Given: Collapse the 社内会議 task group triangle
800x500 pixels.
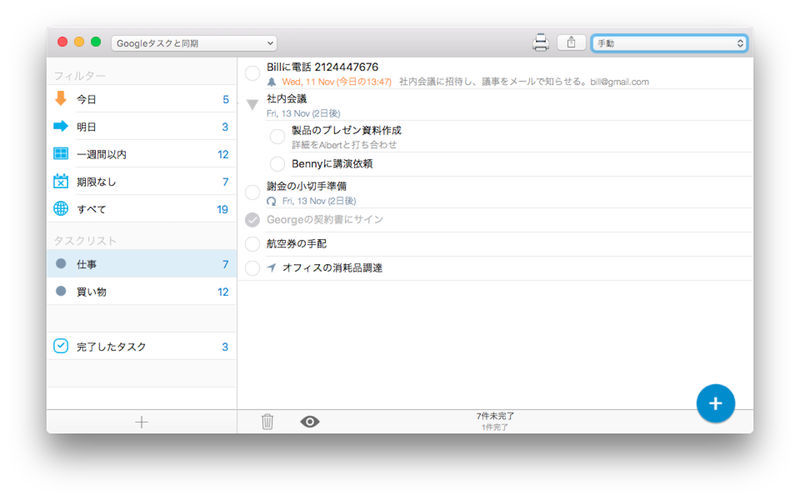Looking at the screenshot, I should click(x=252, y=104).
